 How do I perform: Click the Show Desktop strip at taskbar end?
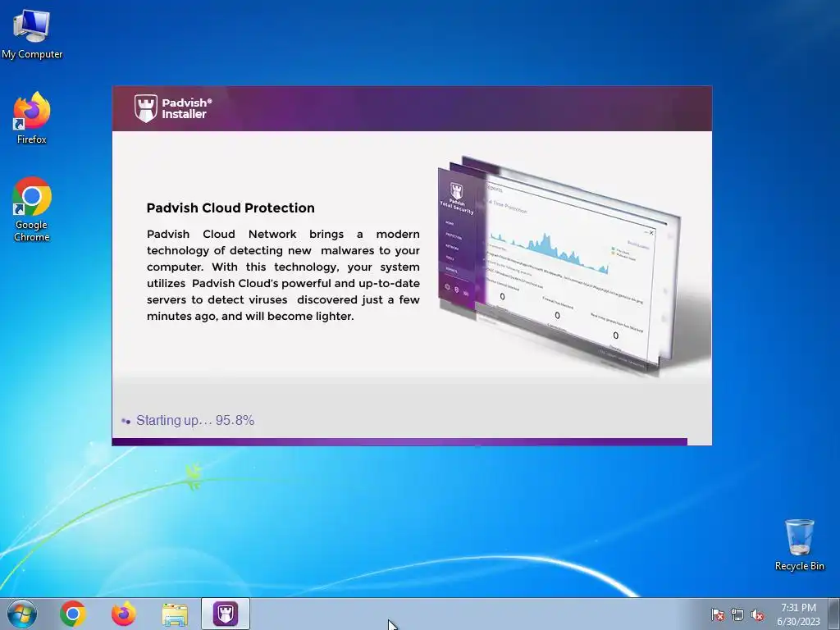[x=834, y=614]
